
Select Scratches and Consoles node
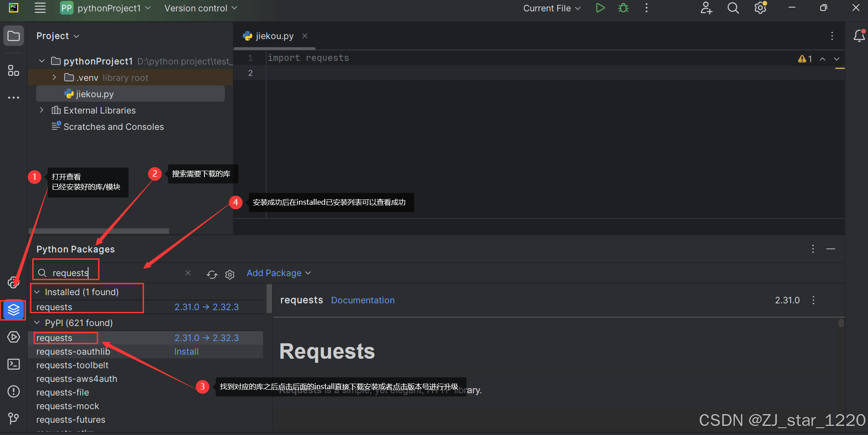pyautogui.click(x=114, y=127)
